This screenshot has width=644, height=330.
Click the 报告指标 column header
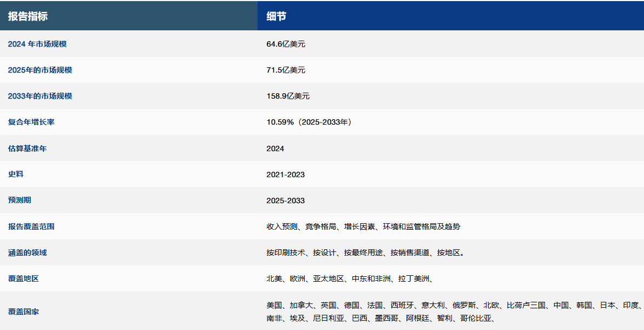click(28, 16)
